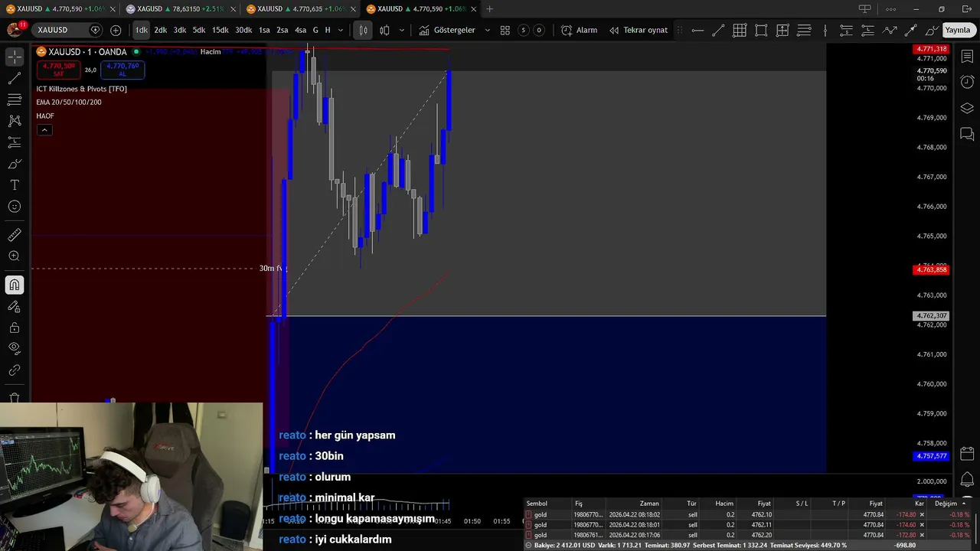This screenshot has width=980, height=551.
Task: Select the zigzag path drawing tool
Action: 890,30
